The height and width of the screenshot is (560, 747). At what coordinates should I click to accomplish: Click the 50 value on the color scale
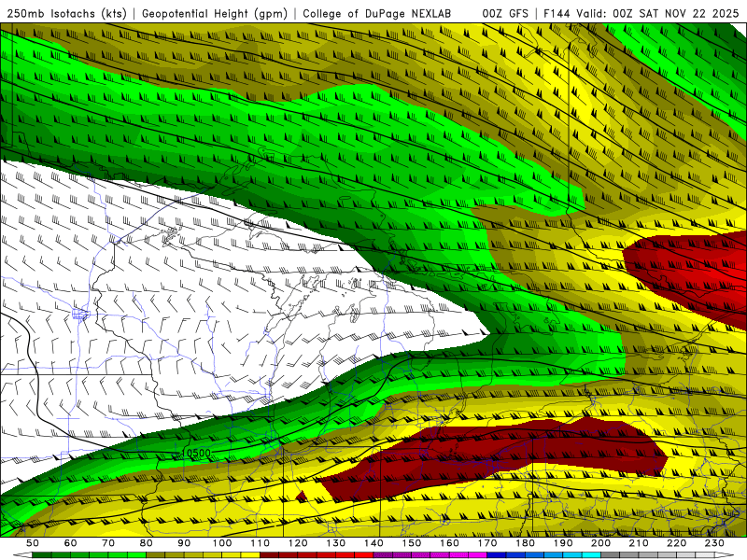(33, 543)
